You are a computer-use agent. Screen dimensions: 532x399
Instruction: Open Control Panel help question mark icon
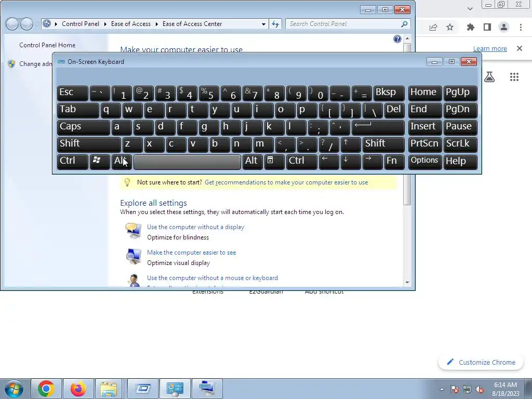pos(397,39)
